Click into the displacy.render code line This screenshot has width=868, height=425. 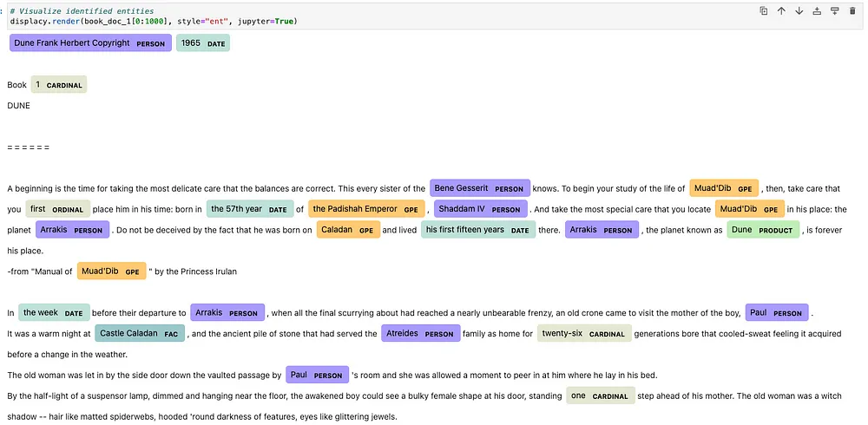[154, 21]
